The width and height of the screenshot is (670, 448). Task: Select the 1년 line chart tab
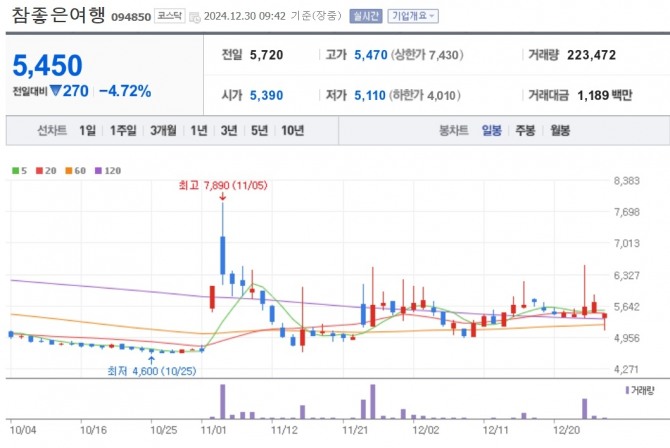click(199, 130)
